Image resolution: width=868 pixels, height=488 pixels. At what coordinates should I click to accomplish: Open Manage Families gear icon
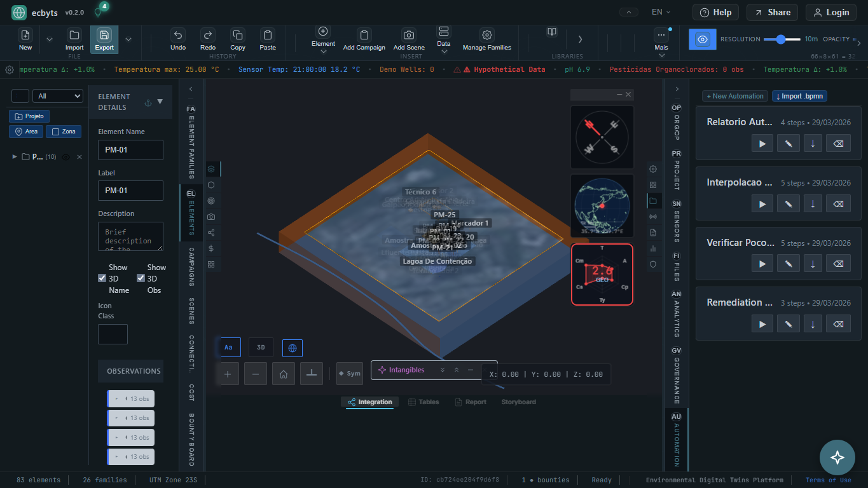click(487, 36)
